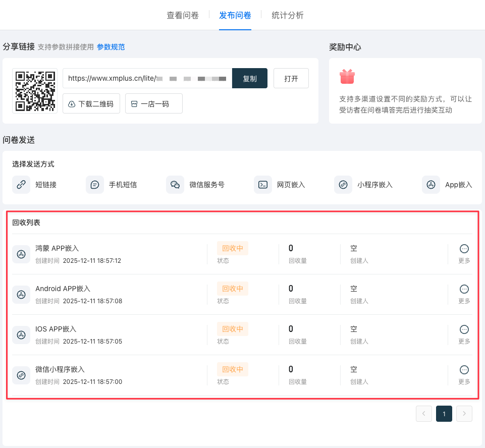The image size is (485, 448).
Task: Show more actions for 微信小程序嵌入
Action: 464,370
